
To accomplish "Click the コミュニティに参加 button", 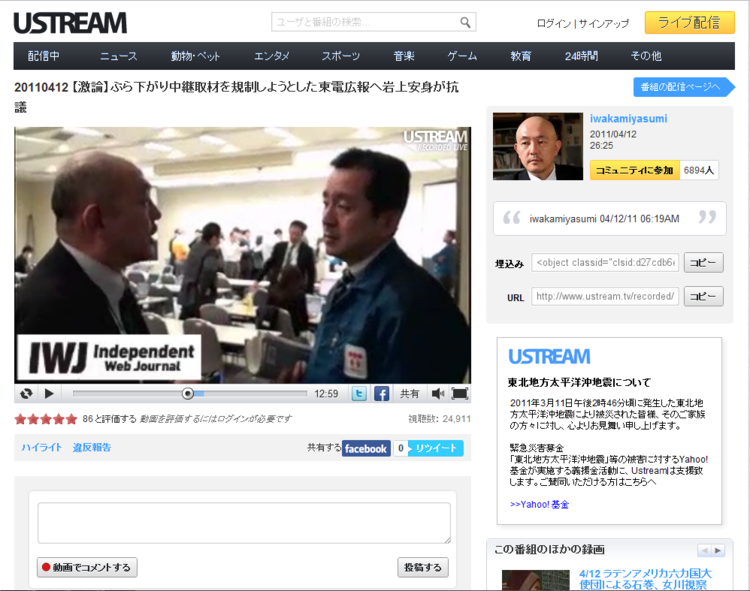I will point(634,170).
